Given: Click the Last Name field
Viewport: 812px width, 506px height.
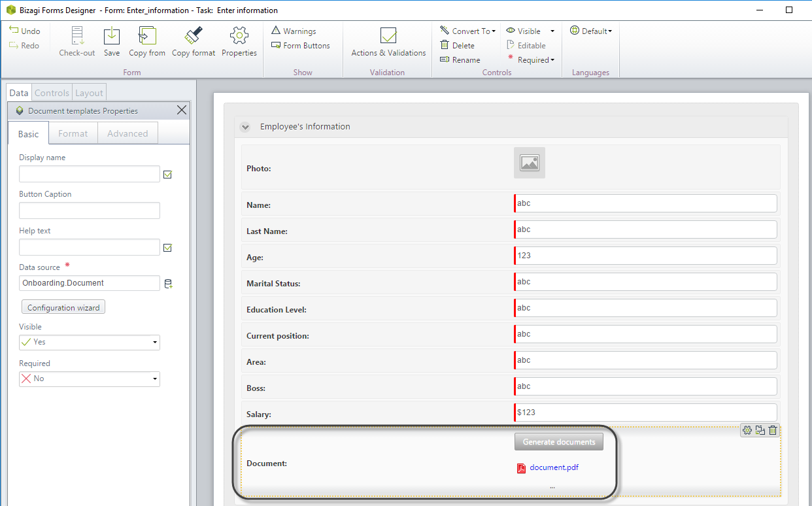Looking at the screenshot, I should [x=645, y=229].
